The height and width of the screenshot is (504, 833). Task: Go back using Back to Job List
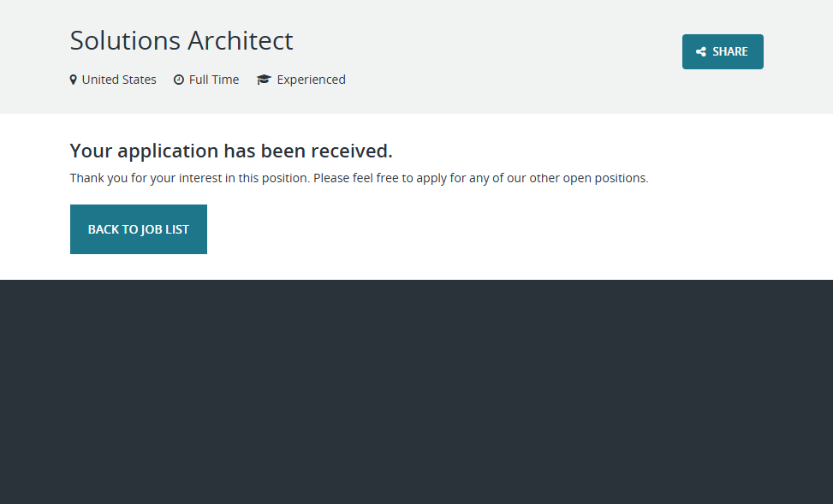click(139, 229)
